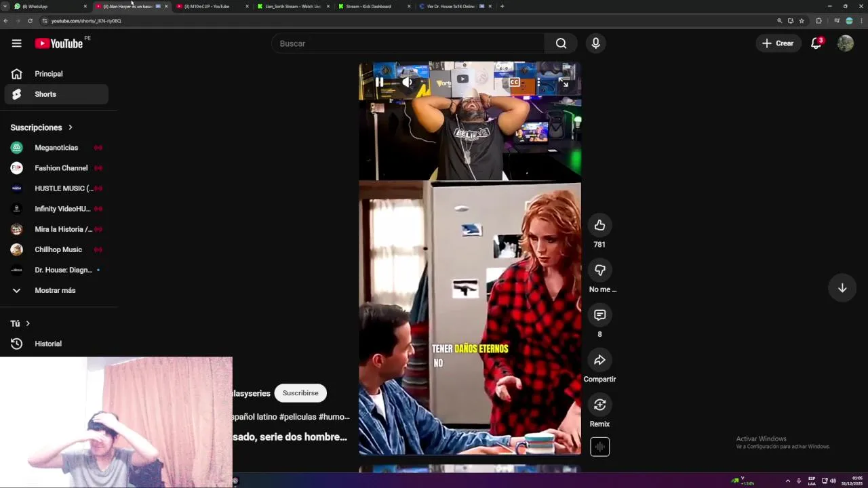
Task: Open the browser three-dot menu
Action: tap(861, 21)
